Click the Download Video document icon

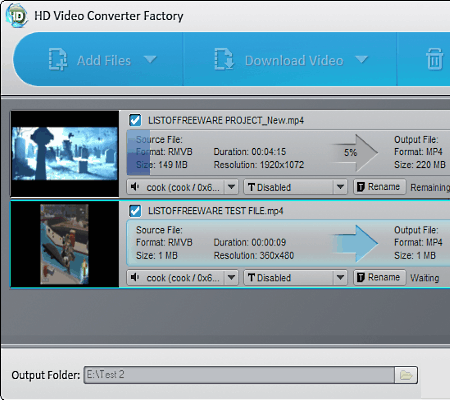[x=224, y=59]
